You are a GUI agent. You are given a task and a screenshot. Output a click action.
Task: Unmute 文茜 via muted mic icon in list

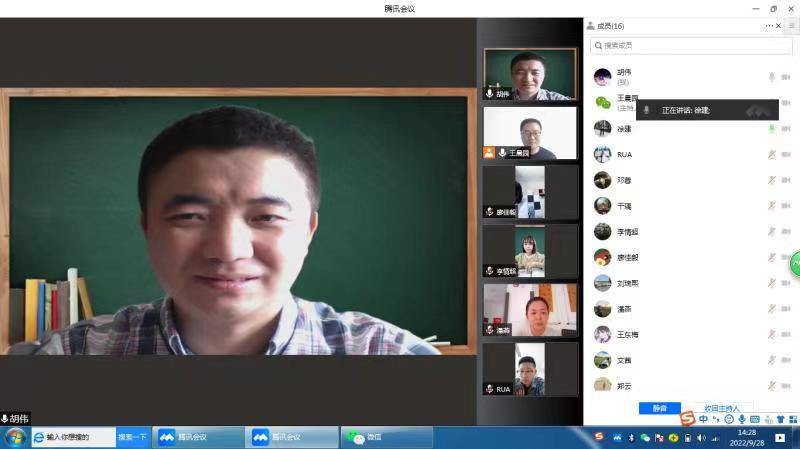coord(771,360)
